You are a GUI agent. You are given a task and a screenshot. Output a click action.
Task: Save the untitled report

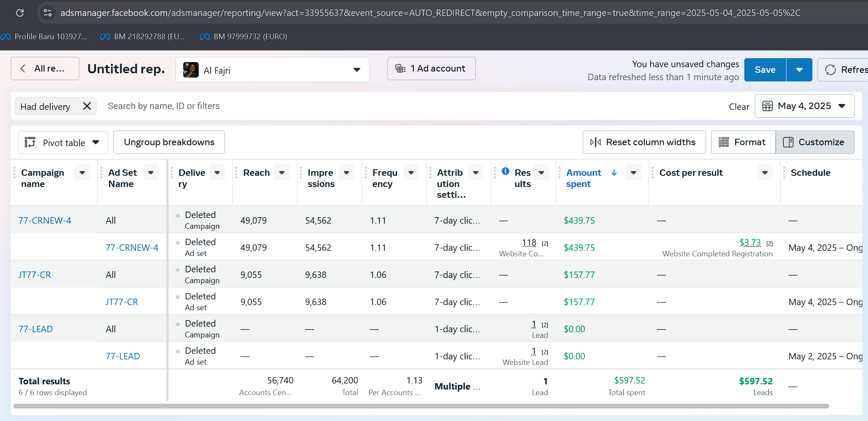765,70
